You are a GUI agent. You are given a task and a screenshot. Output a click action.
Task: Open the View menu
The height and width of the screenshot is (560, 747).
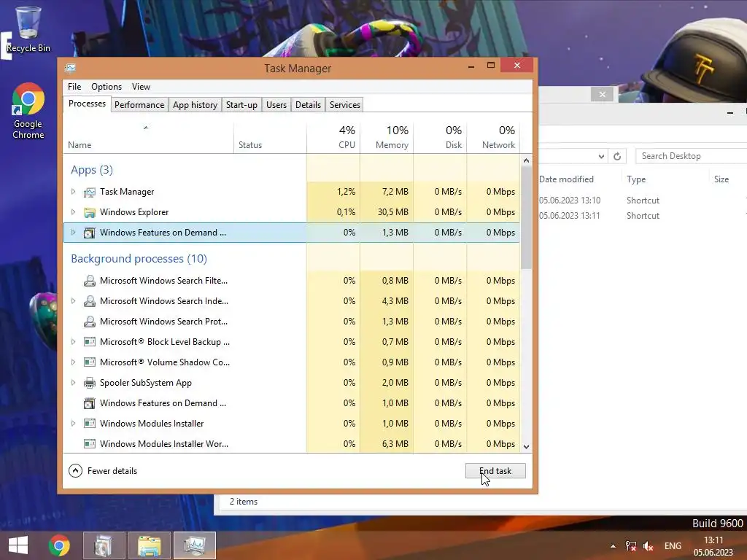141,87
